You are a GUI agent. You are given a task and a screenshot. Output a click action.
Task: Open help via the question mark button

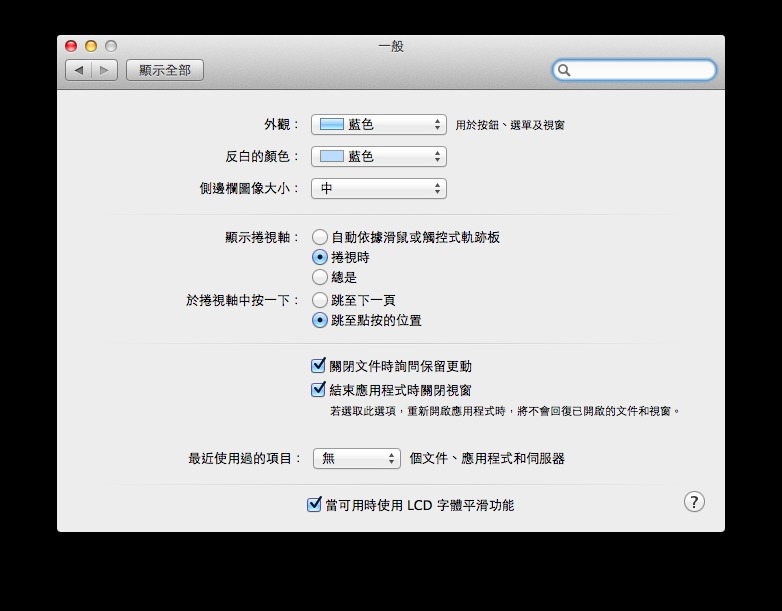(694, 502)
